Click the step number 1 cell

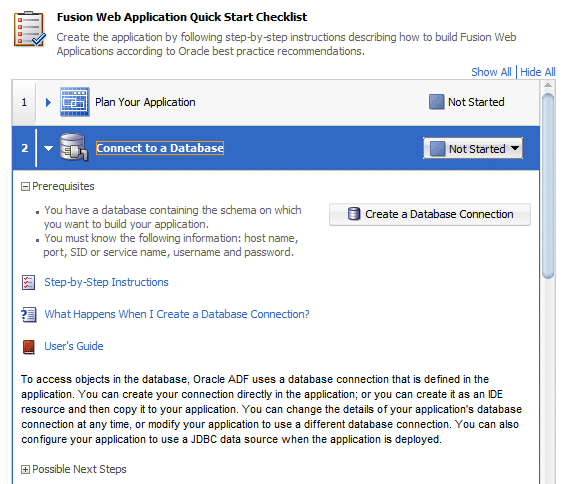point(24,103)
